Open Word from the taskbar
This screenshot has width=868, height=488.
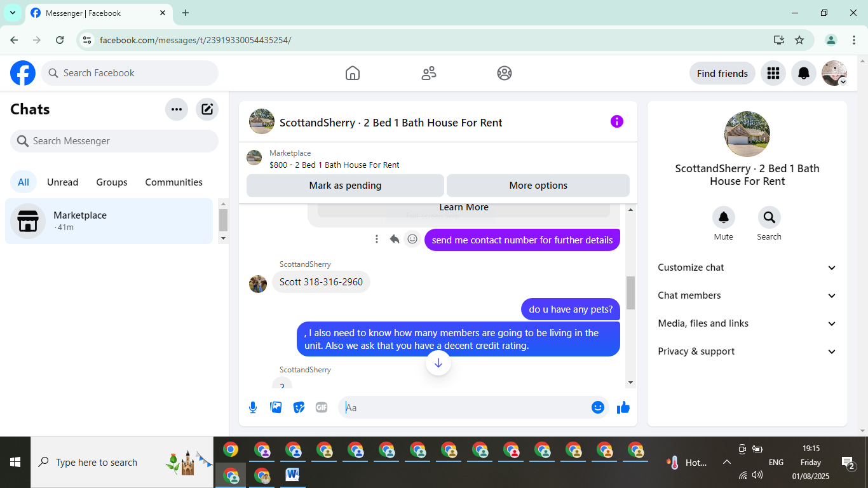[x=292, y=475]
